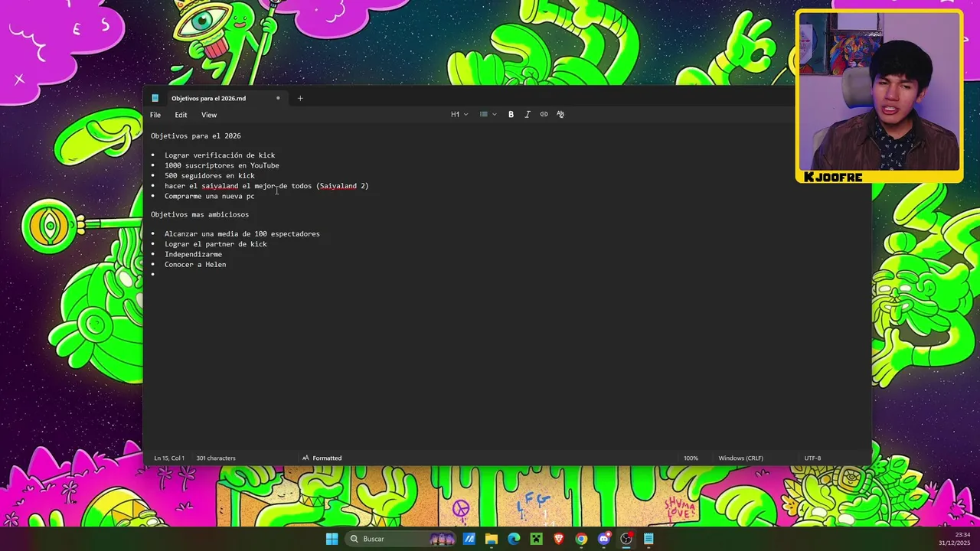Image resolution: width=980 pixels, height=551 pixels.
Task: Click line "1000 suscriptores en YouTube"
Action: pos(222,165)
